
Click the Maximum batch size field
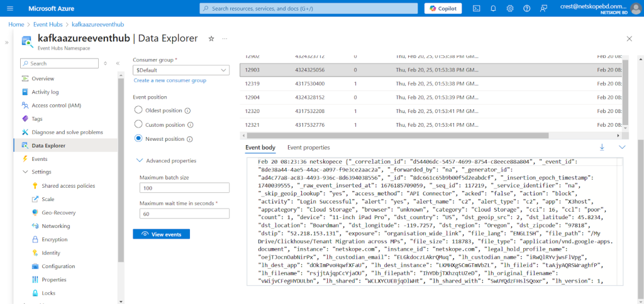pos(184,187)
